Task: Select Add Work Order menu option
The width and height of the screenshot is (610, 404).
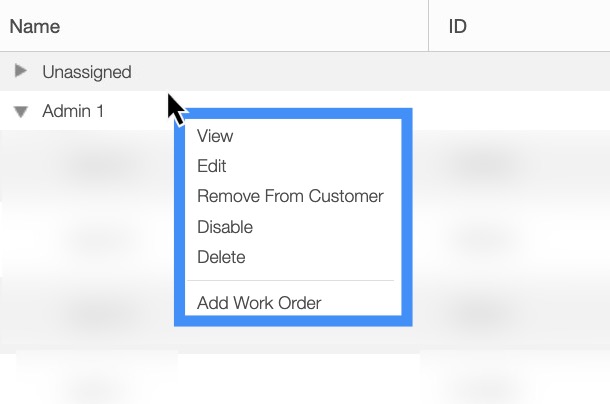Action: 259,303
